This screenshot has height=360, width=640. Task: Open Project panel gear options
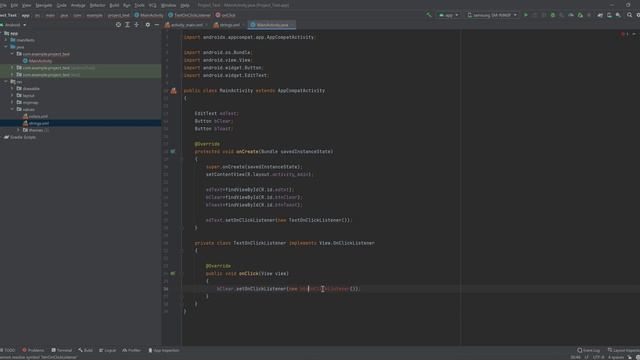[x=148, y=25]
